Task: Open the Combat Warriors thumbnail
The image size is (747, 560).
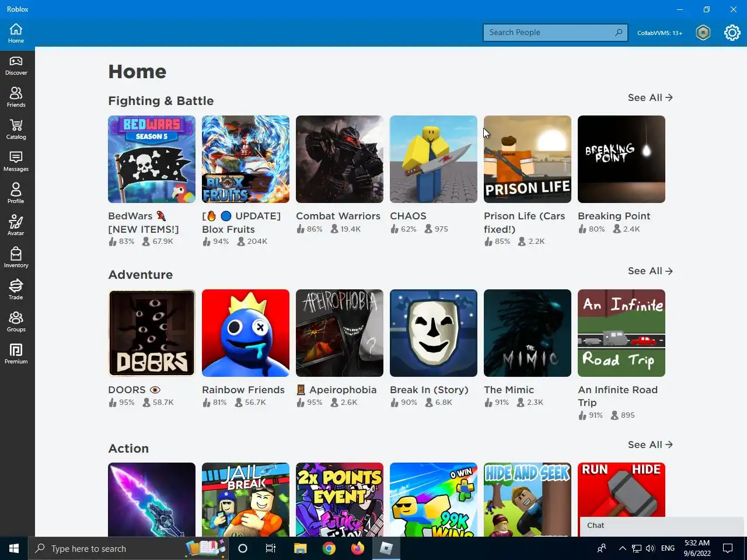Action: point(340,159)
